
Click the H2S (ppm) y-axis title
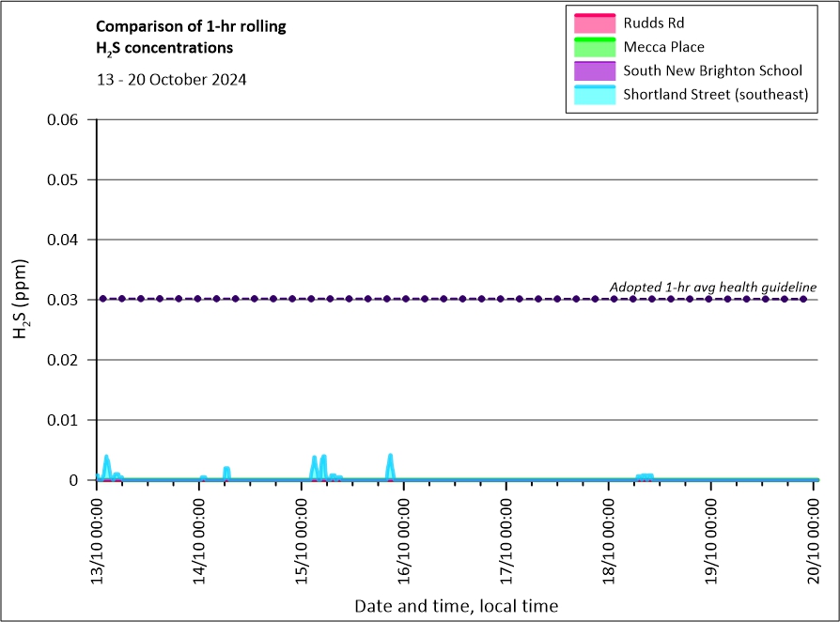tap(23, 300)
